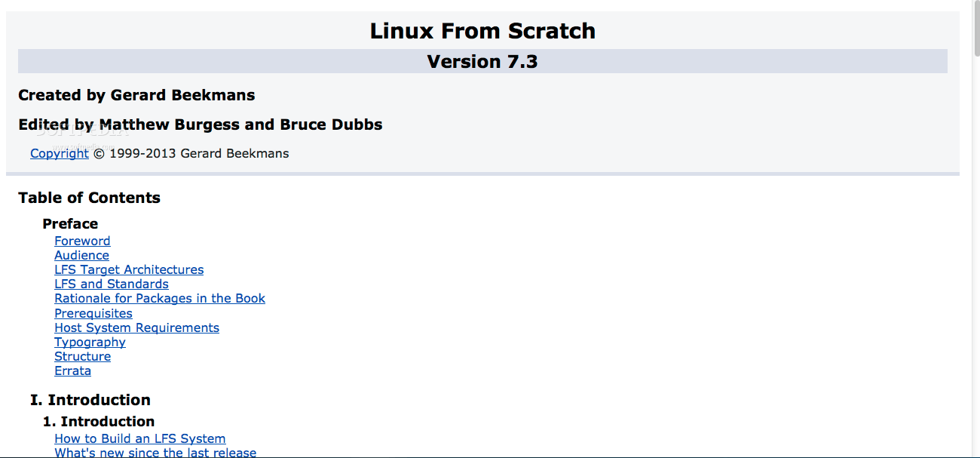This screenshot has width=980, height=458.
Task: Open the LFS and Standards page
Action: click(111, 284)
